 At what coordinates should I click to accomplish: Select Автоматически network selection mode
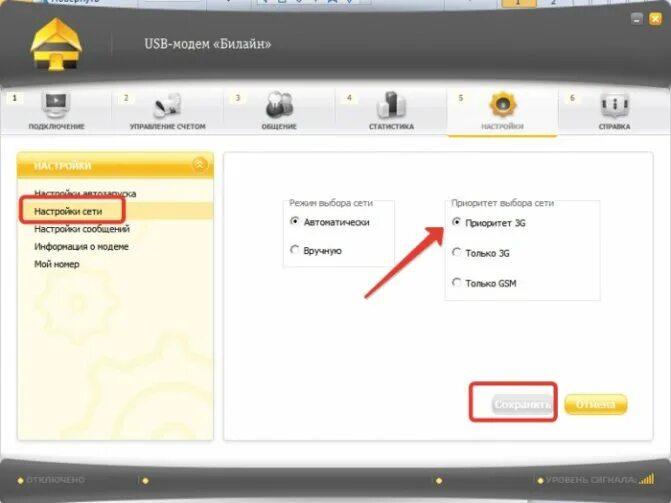pos(294,221)
